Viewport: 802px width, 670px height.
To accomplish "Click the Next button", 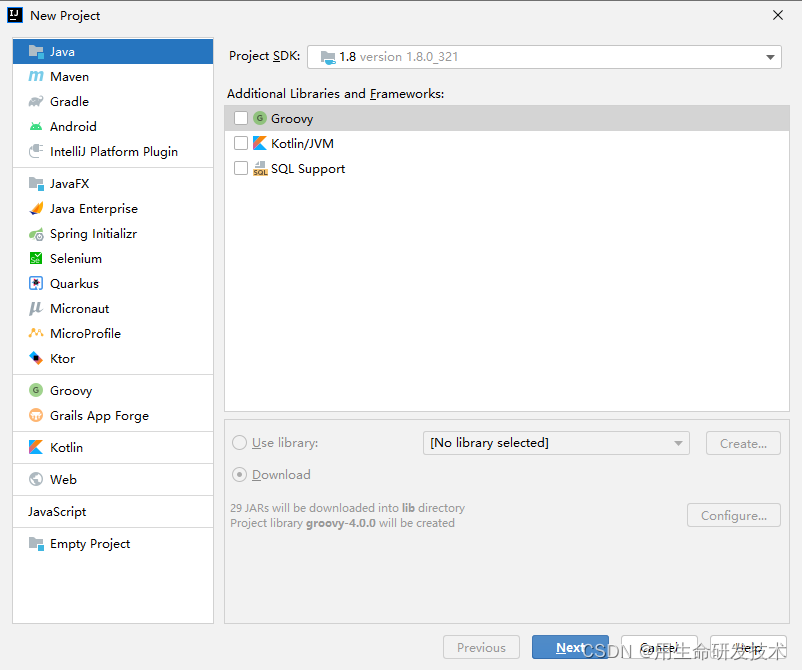I will click(x=570, y=647).
